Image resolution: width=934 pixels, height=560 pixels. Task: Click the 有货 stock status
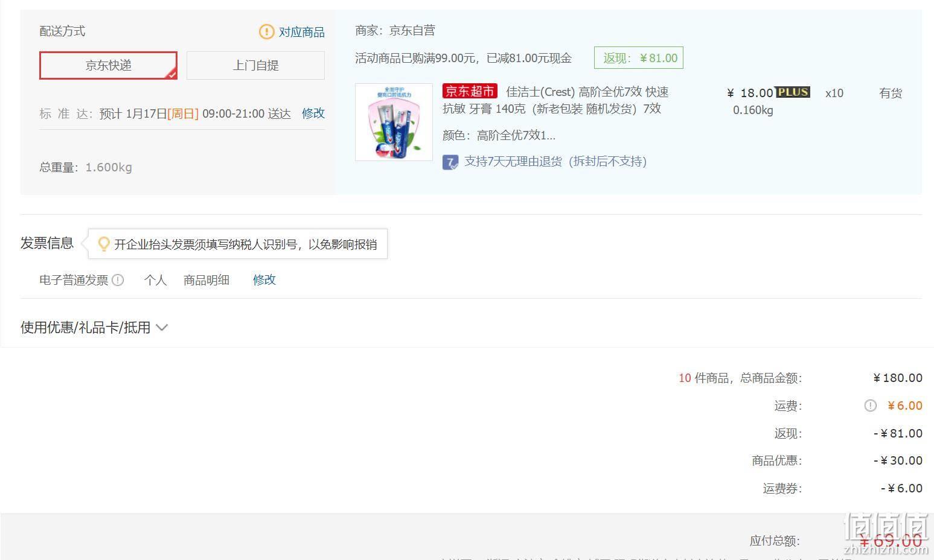coord(891,93)
